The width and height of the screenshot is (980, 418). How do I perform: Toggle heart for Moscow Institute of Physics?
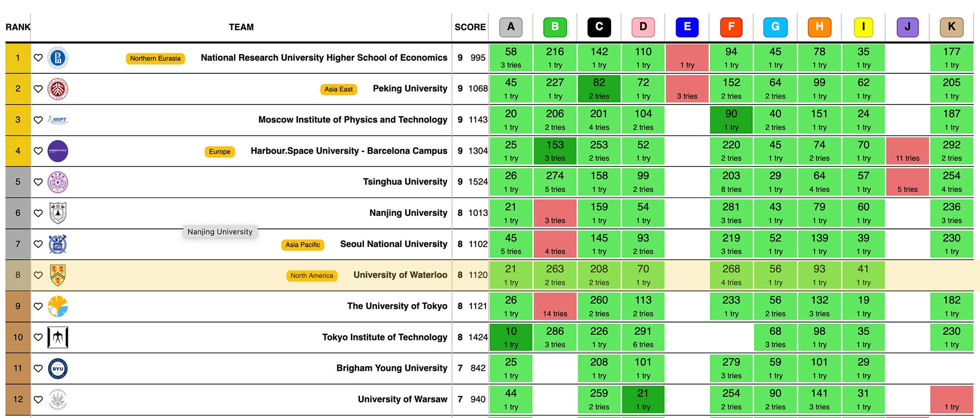pyautogui.click(x=38, y=120)
